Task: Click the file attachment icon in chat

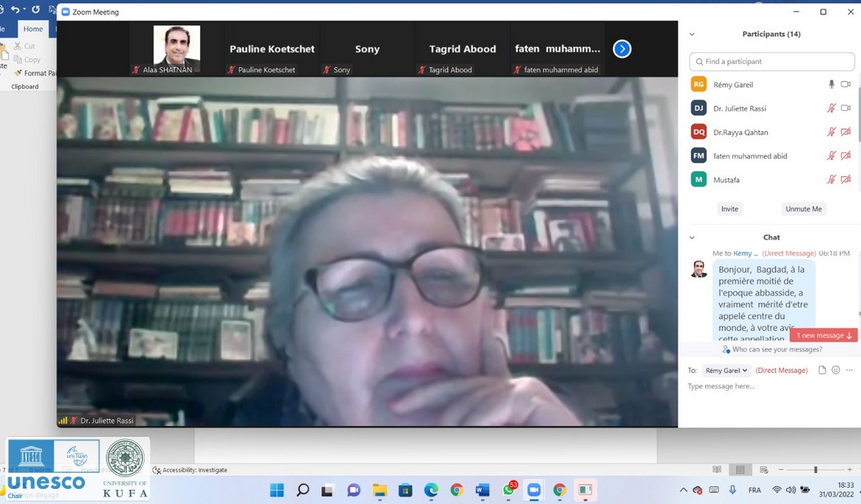Action: [x=822, y=370]
